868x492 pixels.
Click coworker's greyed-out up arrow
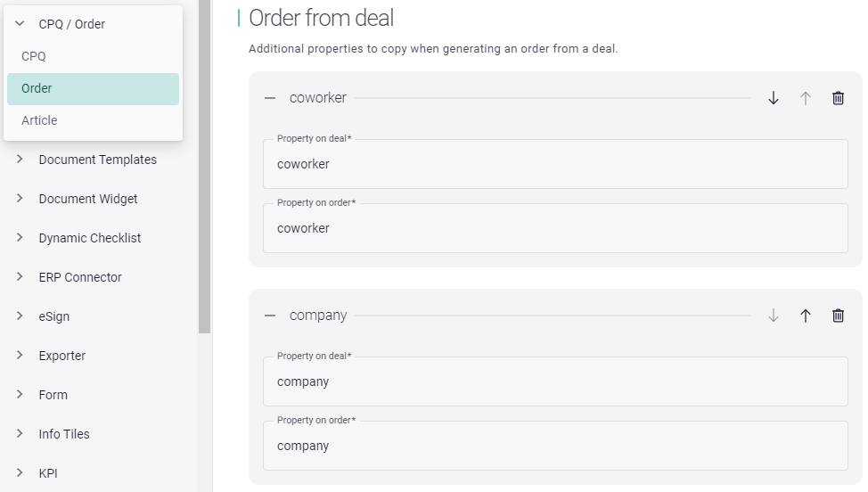(806, 98)
